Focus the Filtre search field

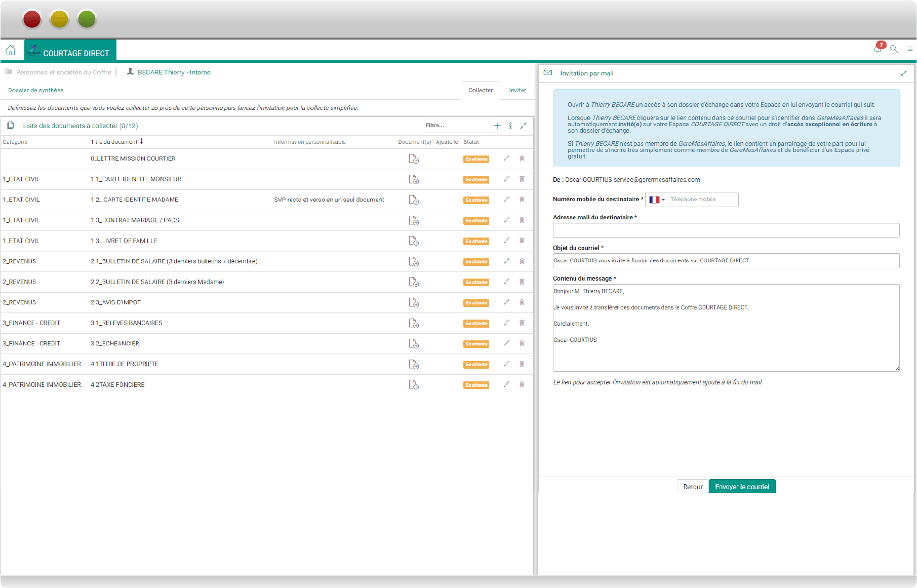click(458, 125)
